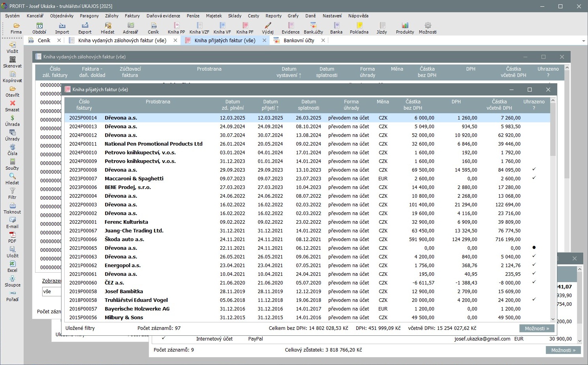
Task: Open the tab list dropdown arrow
Action: tap(583, 41)
